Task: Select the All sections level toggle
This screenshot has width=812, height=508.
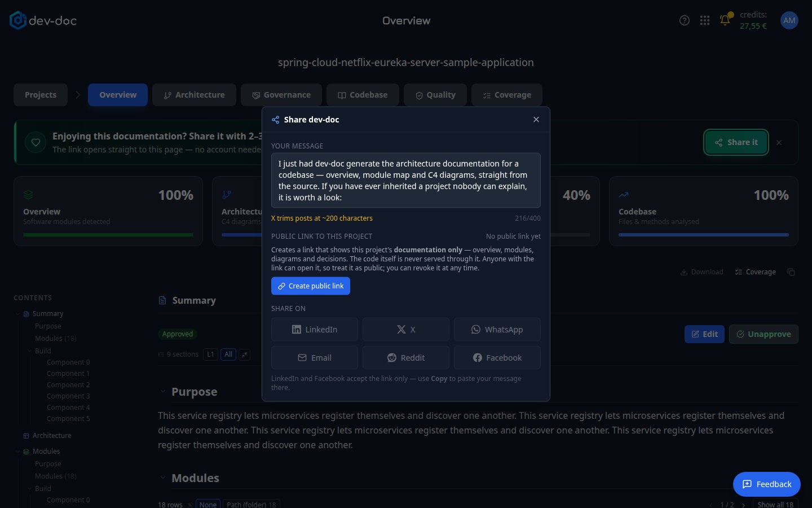Action: tap(228, 354)
